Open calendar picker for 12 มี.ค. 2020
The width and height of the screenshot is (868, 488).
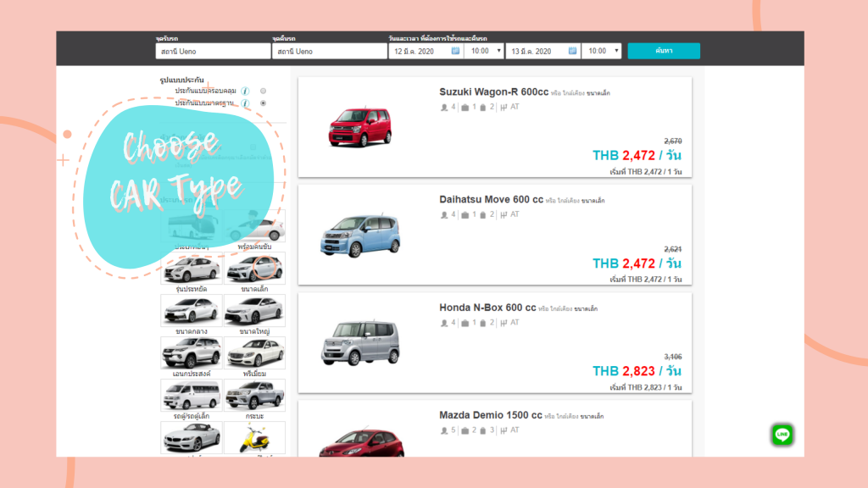(455, 51)
